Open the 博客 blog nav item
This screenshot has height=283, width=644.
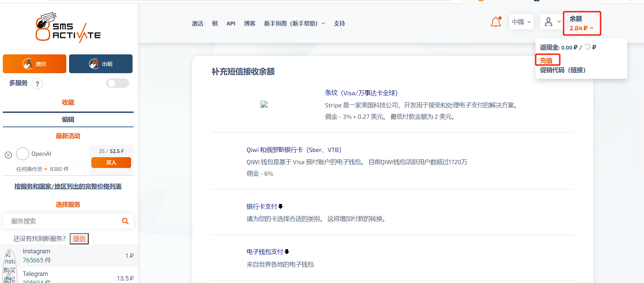250,23
